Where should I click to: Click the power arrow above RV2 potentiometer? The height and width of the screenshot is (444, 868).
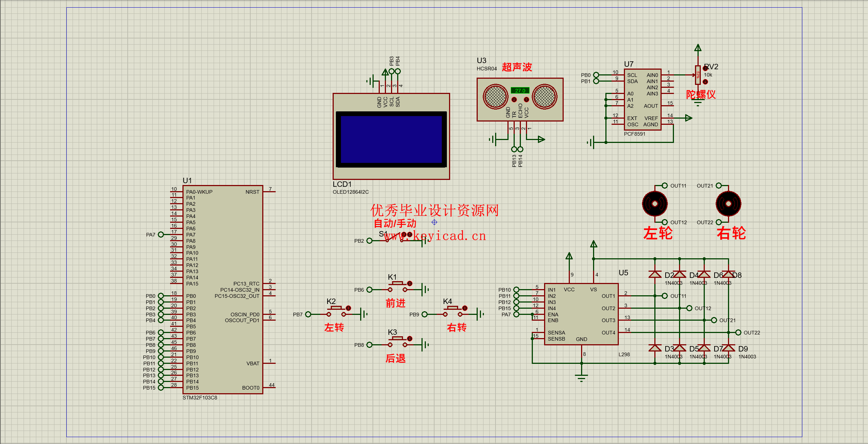pyautogui.click(x=698, y=48)
